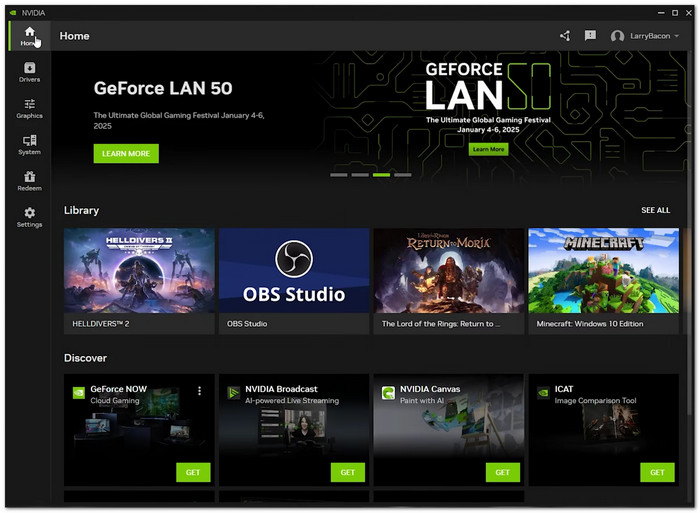Expand the LarryBacon account dropdown arrow

tap(677, 36)
